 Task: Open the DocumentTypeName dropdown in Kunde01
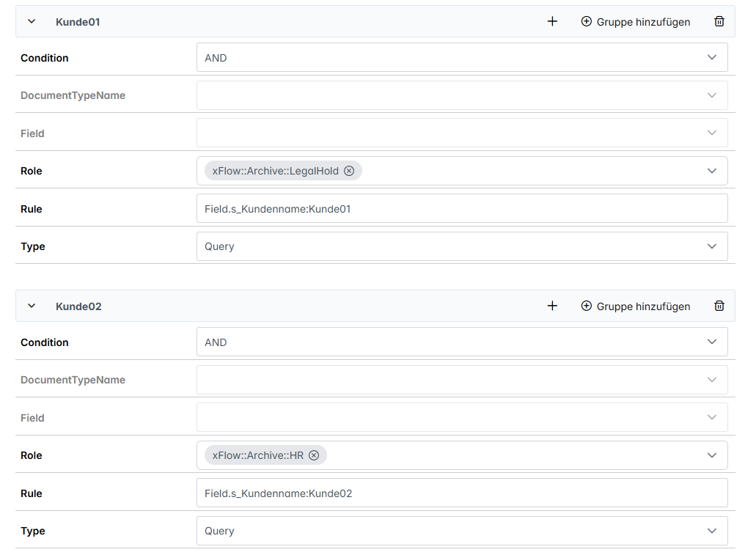pyautogui.click(x=462, y=95)
